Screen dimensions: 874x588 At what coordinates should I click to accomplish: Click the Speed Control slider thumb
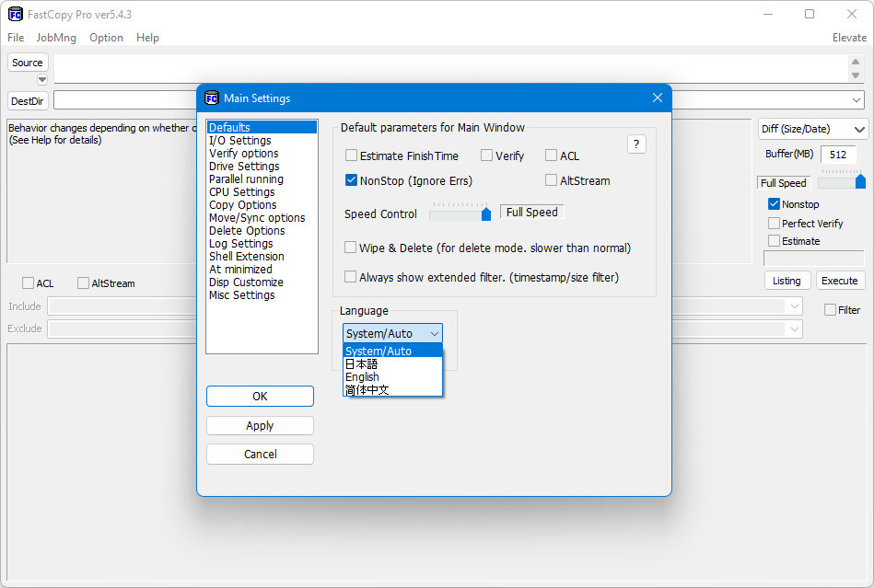[x=486, y=213]
